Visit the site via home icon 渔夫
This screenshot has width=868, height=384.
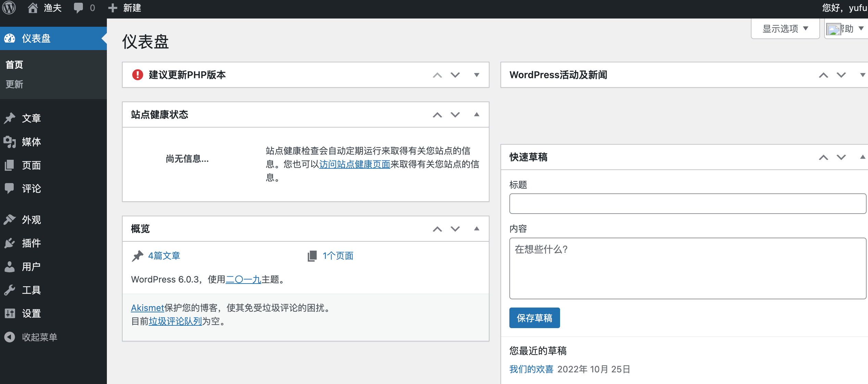[44, 8]
